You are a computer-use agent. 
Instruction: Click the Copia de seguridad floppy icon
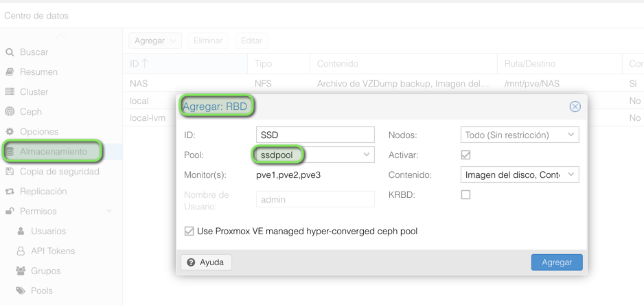(x=10, y=172)
